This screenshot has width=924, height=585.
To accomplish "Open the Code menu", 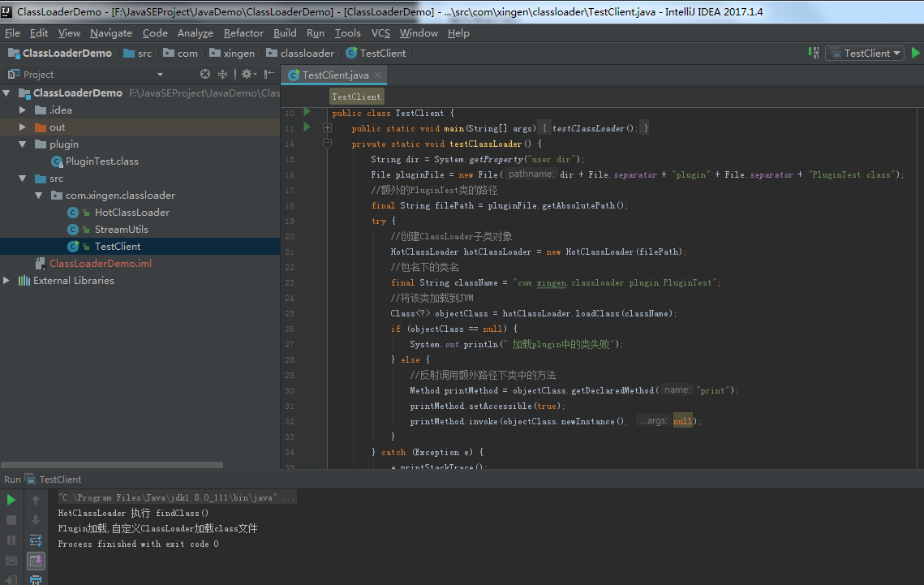I will coord(155,33).
